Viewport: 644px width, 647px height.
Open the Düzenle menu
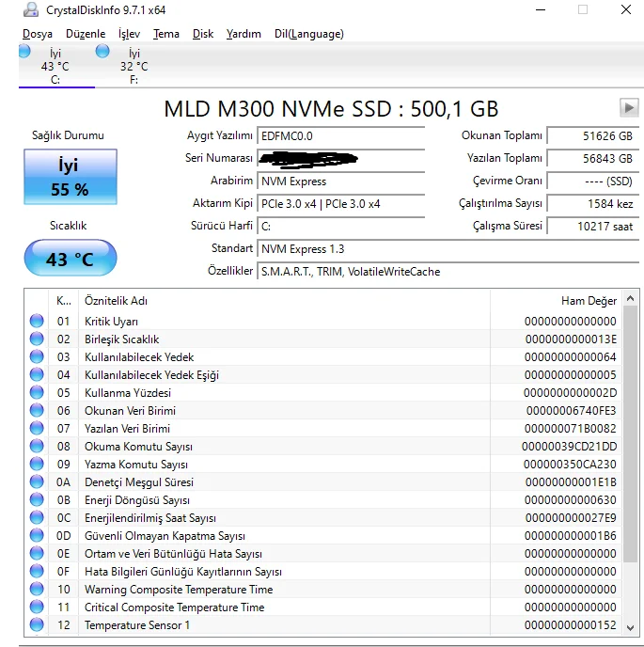click(x=86, y=34)
